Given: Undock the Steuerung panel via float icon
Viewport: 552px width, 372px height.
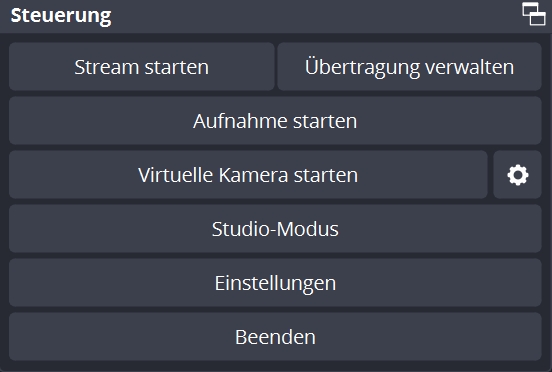Looking at the screenshot, I should (534, 14).
